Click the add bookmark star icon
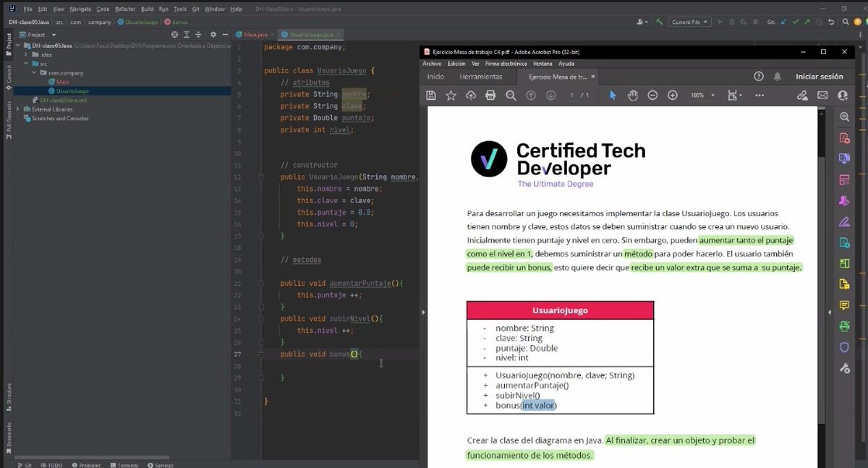868x468 pixels. (x=451, y=95)
